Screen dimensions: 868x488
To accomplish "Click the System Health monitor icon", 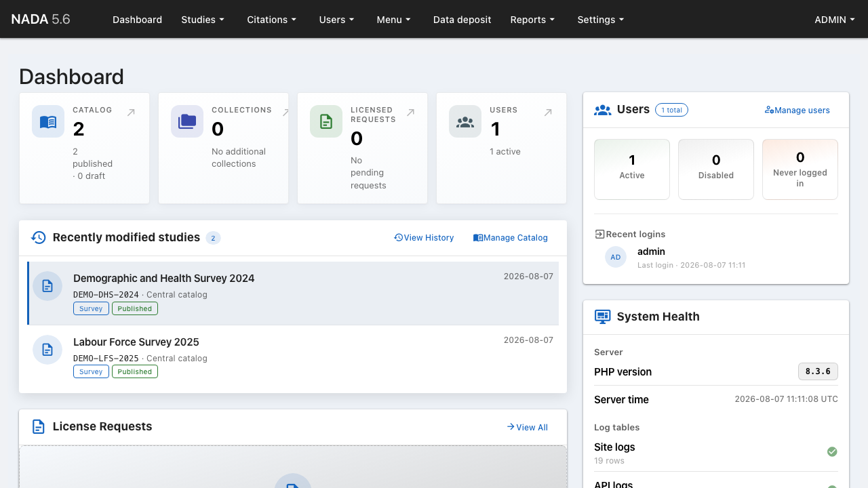I will point(602,317).
